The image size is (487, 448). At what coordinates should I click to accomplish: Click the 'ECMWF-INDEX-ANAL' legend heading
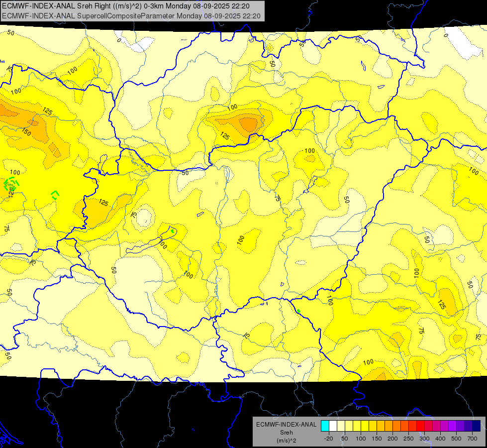pyautogui.click(x=286, y=425)
